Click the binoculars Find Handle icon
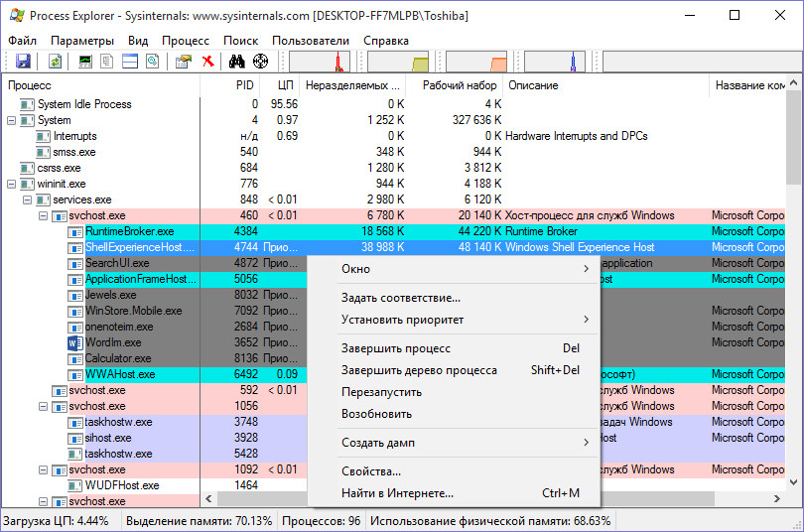804x532 pixels. tap(237, 62)
